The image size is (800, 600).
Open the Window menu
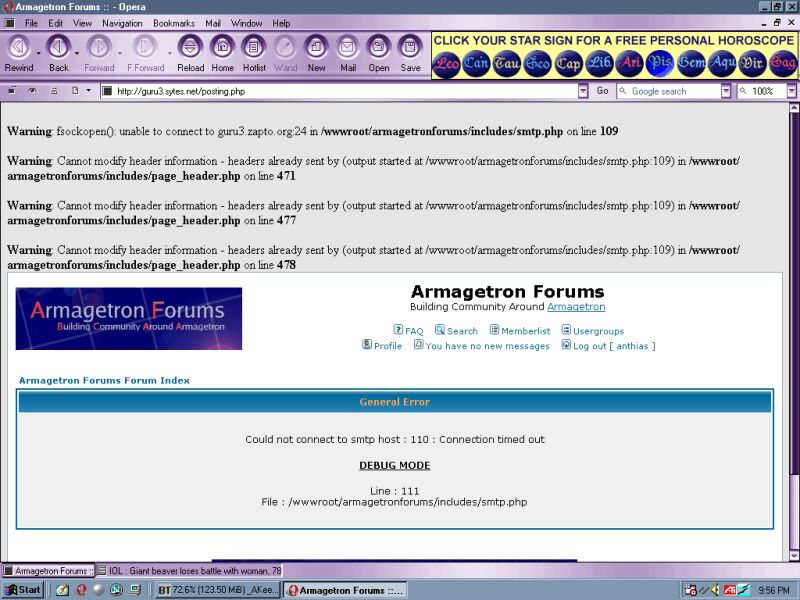(x=246, y=23)
